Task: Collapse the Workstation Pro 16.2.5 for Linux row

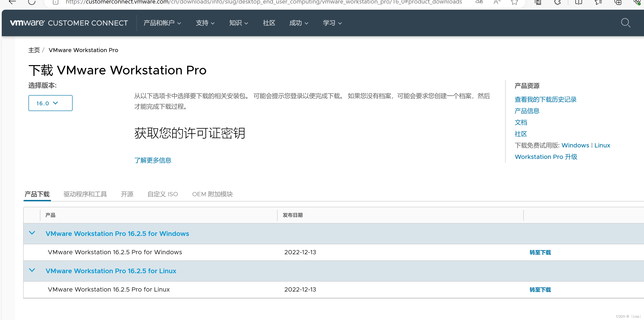Action: [32, 270]
